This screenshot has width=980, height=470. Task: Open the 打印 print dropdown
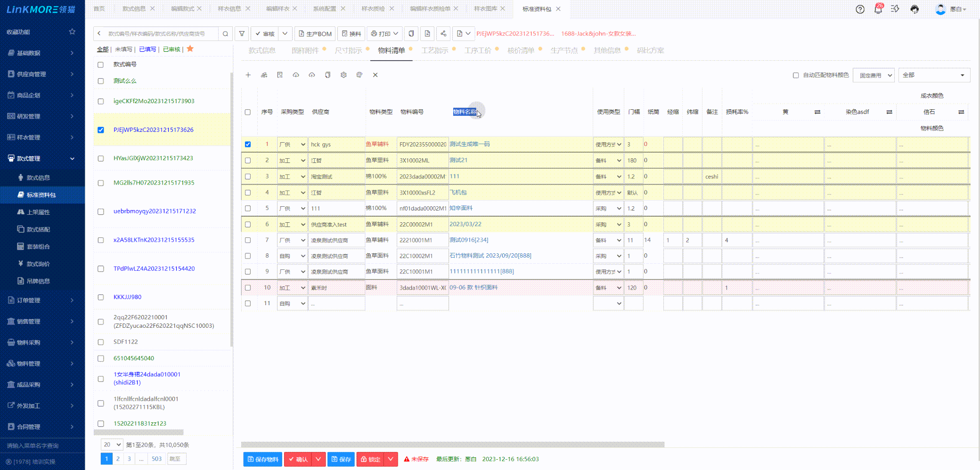[x=384, y=33]
